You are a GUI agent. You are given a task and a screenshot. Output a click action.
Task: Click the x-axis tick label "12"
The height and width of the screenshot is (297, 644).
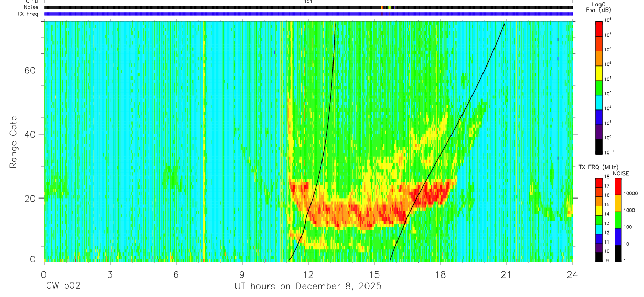(308, 274)
